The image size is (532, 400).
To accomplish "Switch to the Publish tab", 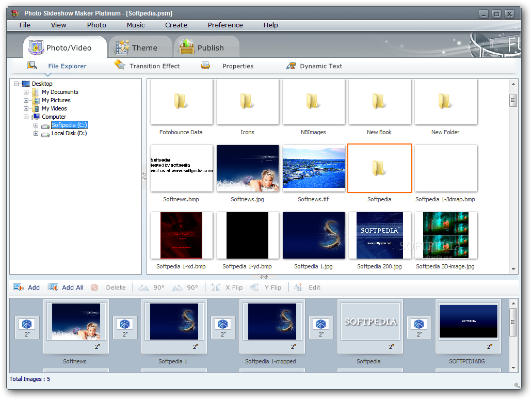I will click(x=206, y=47).
